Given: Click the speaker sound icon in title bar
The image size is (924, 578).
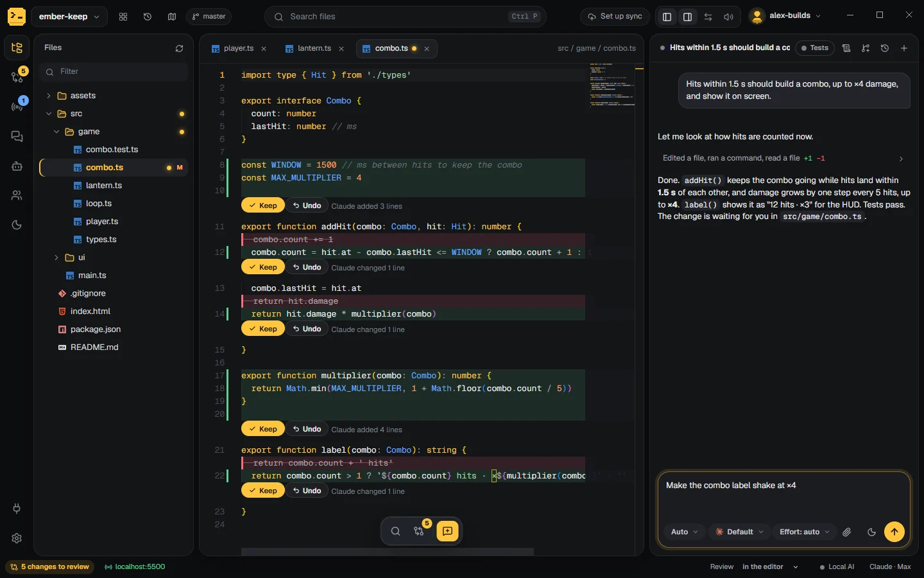Looking at the screenshot, I should [728, 17].
